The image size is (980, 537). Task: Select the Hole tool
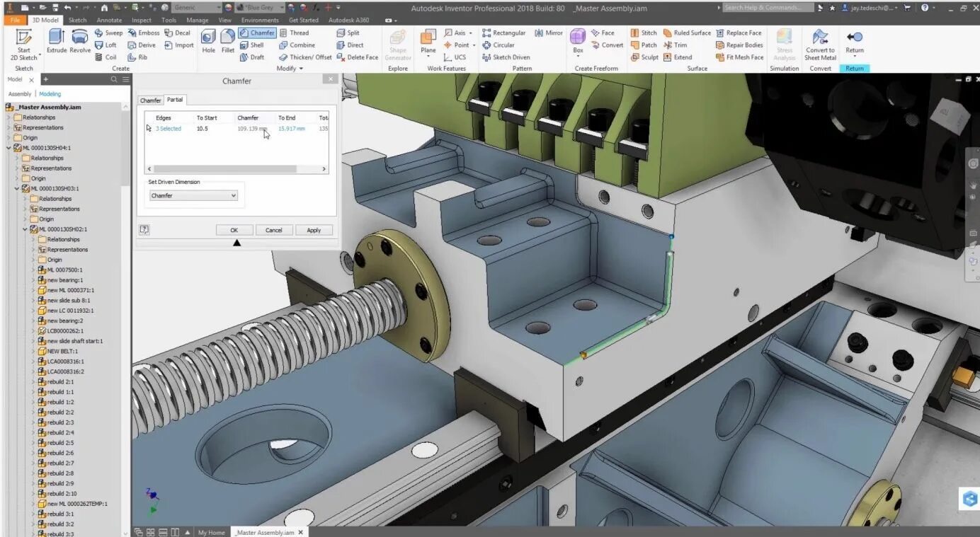208,41
